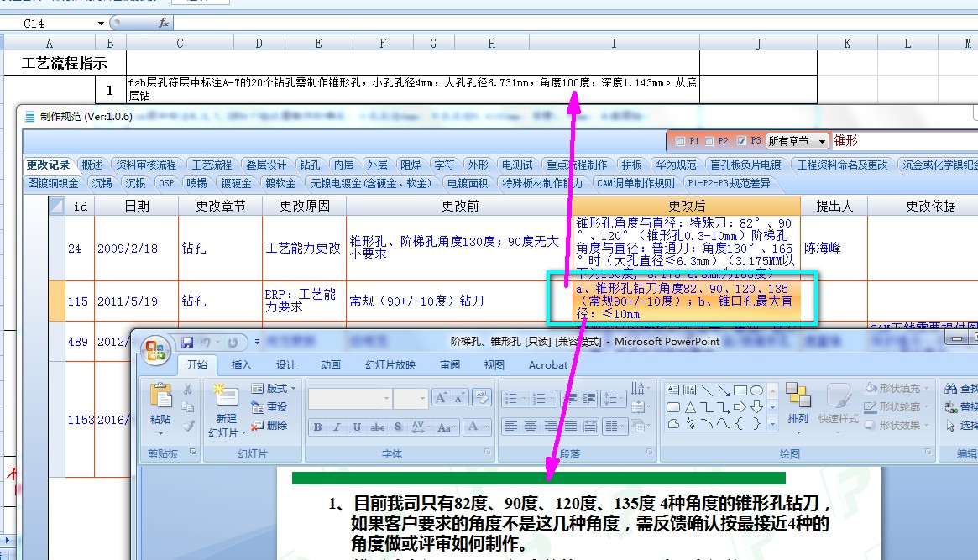The height and width of the screenshot is (560, 978).
Task: Click the Center text alignment icon
Action: pos(531,427)
